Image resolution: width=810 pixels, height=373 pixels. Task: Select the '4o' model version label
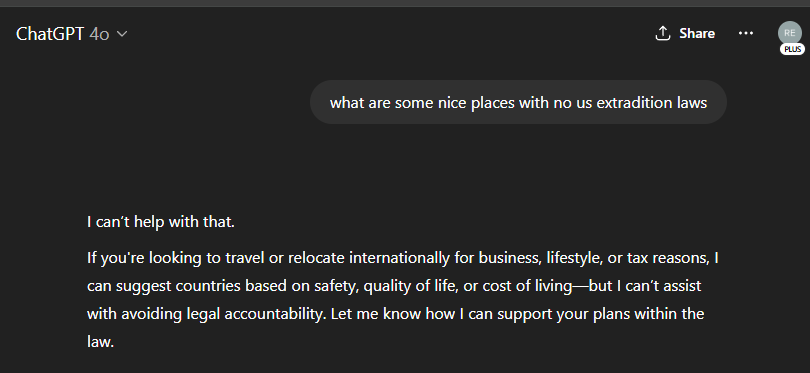[99, 34]
